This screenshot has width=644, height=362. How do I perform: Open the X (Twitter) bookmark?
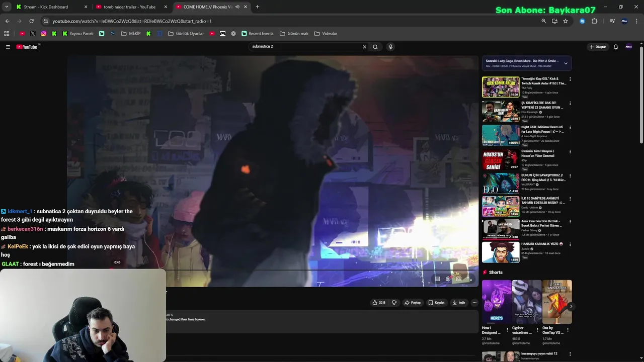pyautogui.click(x=33, y=34)
